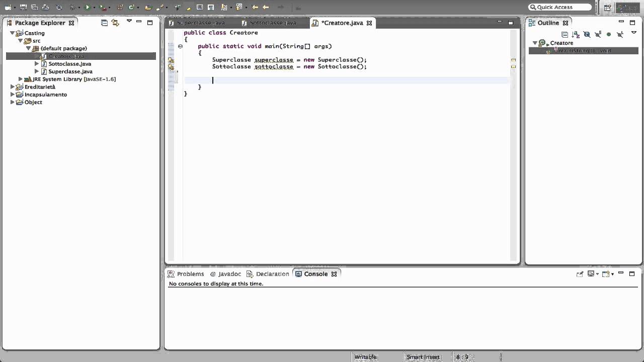Click 'No consoles to display' message text
This screenshot has height=362, width=644.
(x=216, y=284)
